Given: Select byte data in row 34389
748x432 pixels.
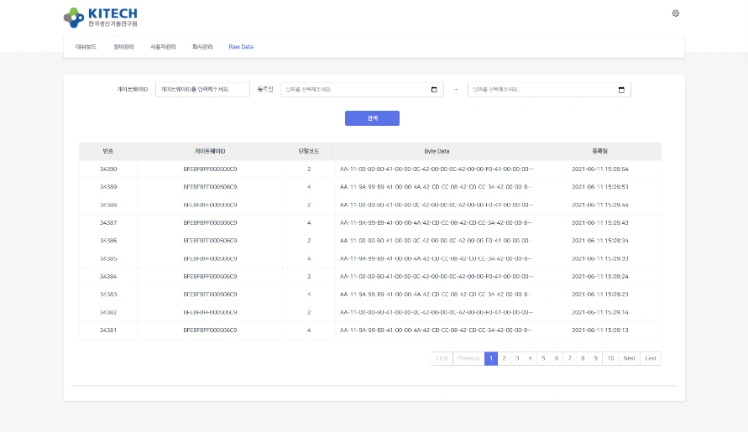Looking at the screenshot, I should [436, 187].
